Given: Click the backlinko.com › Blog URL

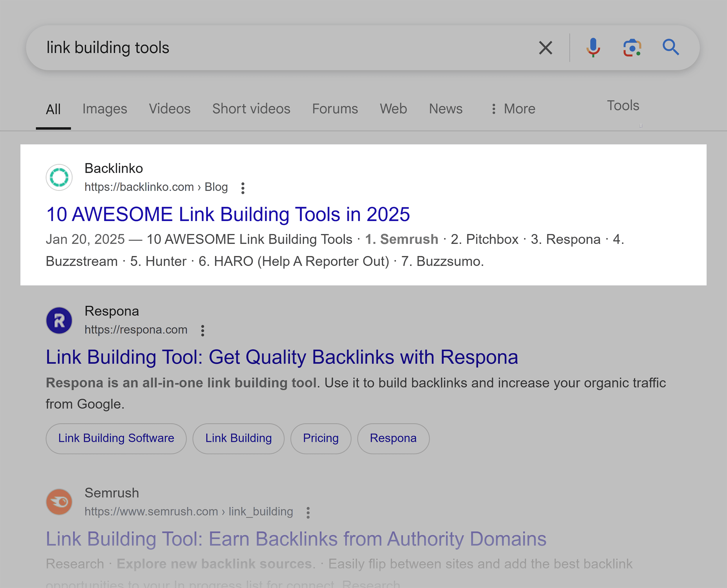Looking at the screenshot, I should (x=156, y=187).
